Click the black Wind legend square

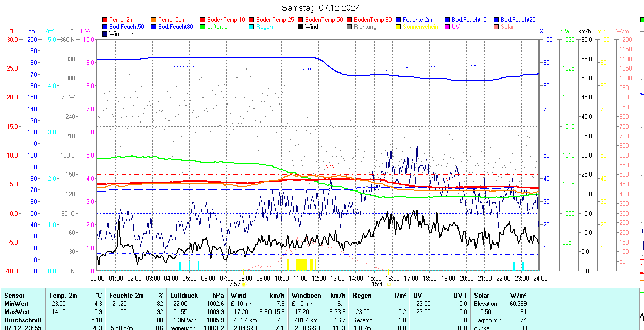(301, 27)
